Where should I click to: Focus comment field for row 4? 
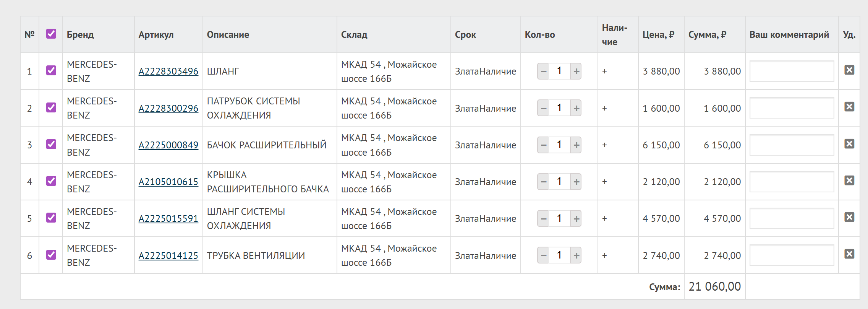(x=792, y=182)
